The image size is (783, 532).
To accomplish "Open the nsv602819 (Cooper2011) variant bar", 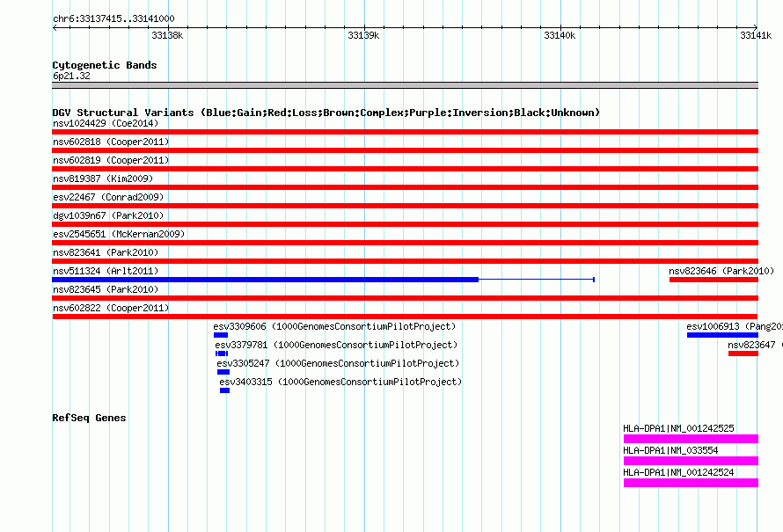I will tap(405, 169).
